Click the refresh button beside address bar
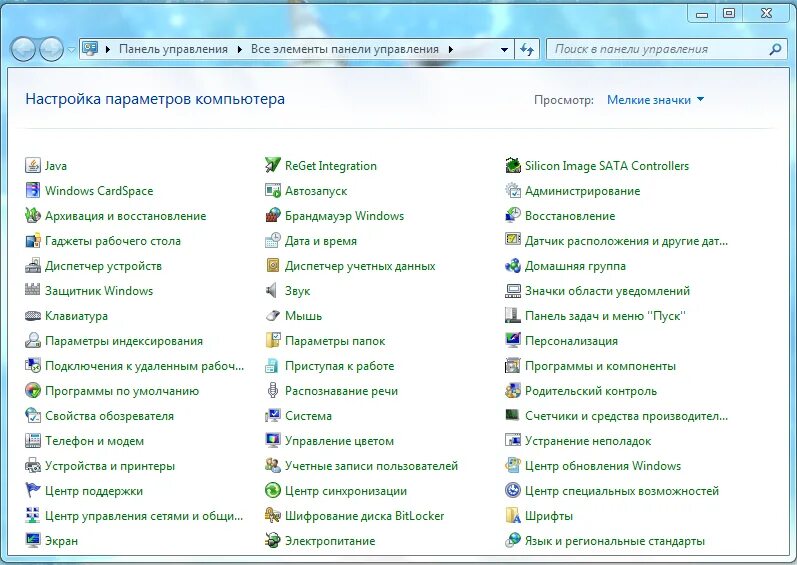The width and height of the screenshot is (797, 565). point(527,49)
